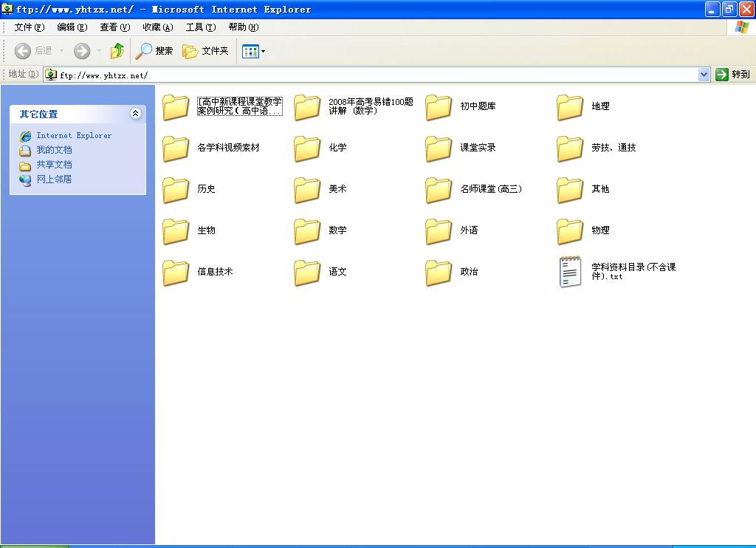Select the 学科资料目录 txt file icon
756x548 pixels.
[x=570, y=272]
